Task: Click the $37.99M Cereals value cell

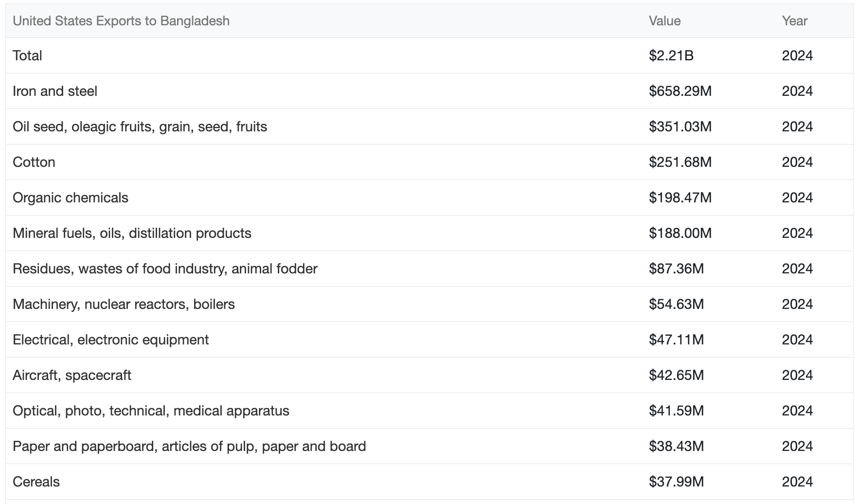Action: [x=676, y=482]
